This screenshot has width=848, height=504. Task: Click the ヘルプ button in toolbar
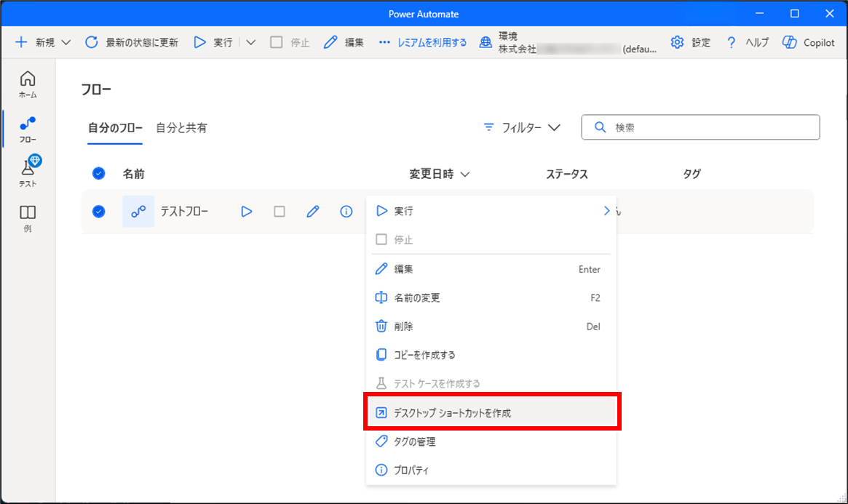[748, 42]
